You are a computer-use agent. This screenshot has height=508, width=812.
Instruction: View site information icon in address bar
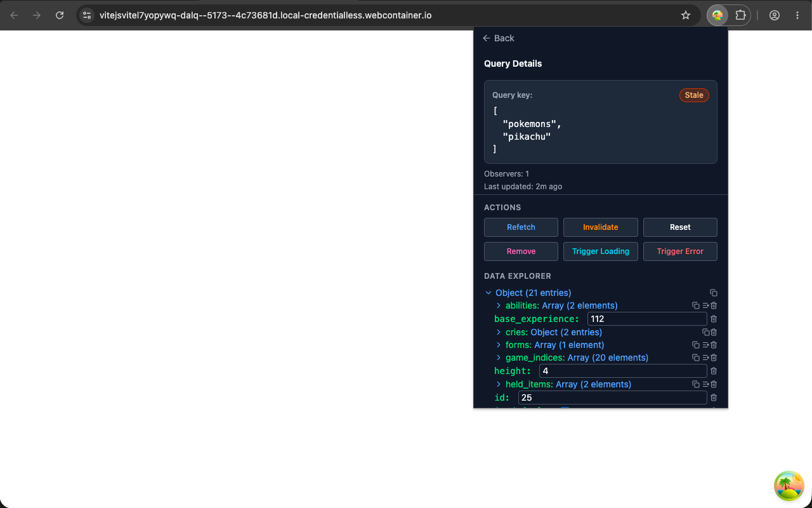[x=88, y=15]
